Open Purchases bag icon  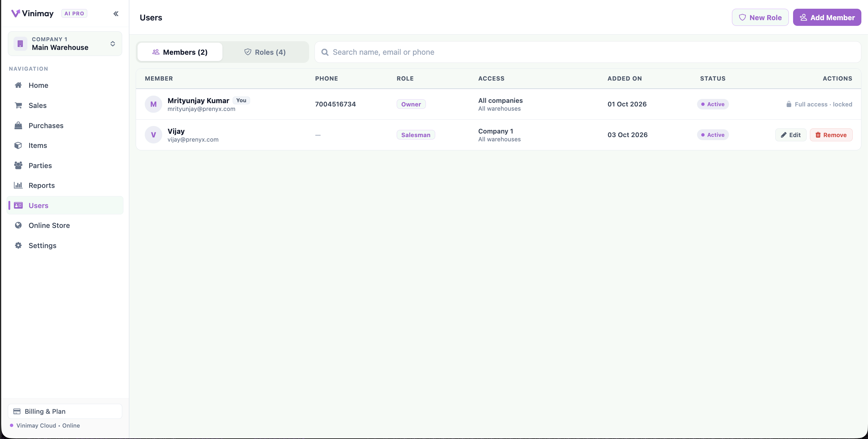click(18, 126)
